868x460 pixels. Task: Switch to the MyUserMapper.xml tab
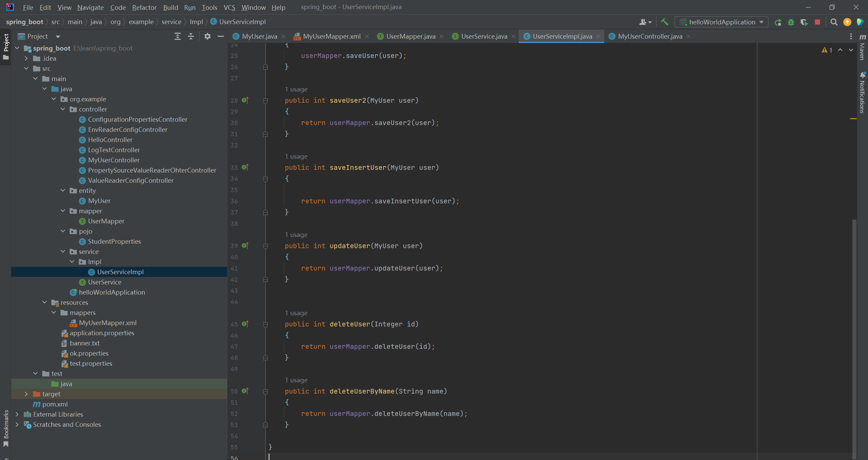tap(331, 36)
